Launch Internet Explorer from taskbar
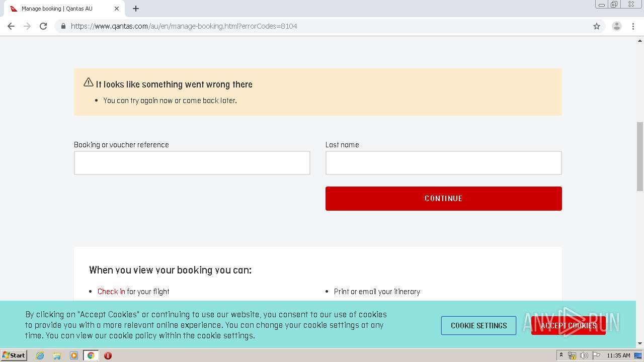 [40, 355]
